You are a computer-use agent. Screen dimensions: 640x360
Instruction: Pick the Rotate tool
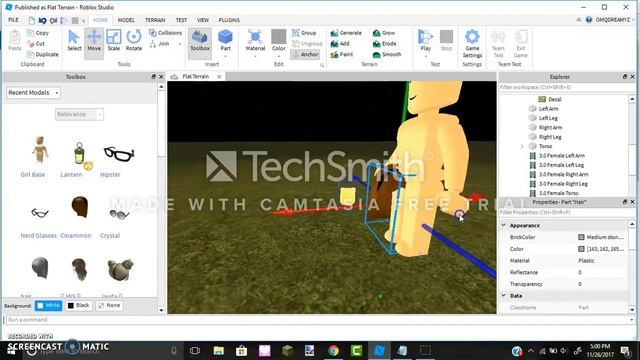coord(133,40)
